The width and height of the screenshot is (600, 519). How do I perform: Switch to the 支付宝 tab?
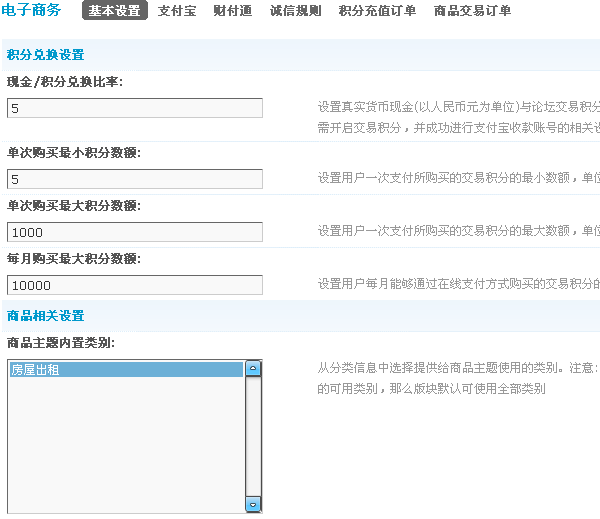pos(177,10)
